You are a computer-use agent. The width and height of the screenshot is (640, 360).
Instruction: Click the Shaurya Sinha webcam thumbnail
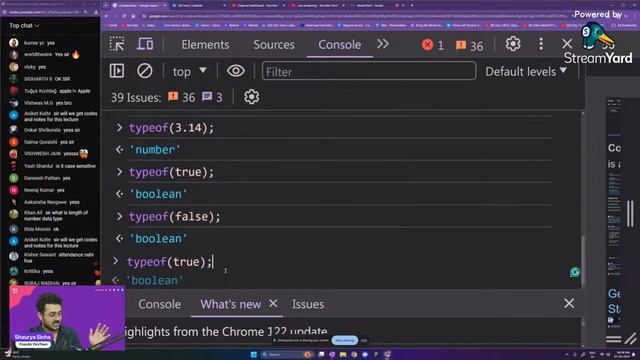(x=67, y=318)
